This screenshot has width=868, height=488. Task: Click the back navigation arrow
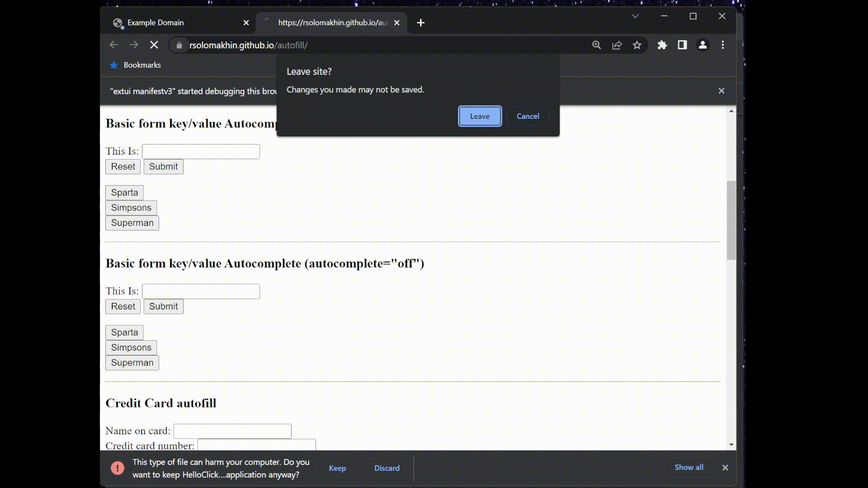pyautogui.click(x=114, y=45)
